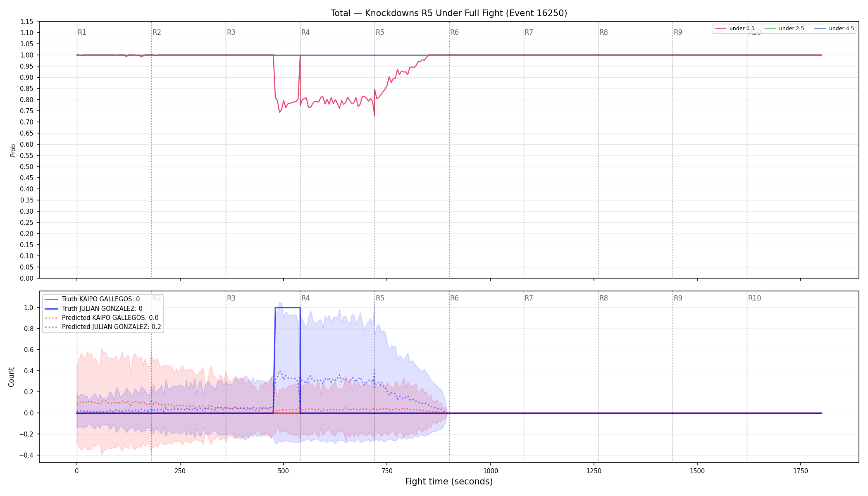The width and height of the screenshot is (868, 496).
Task: Click the R2 round label in the probability chart
Action: tap(157, 32)
